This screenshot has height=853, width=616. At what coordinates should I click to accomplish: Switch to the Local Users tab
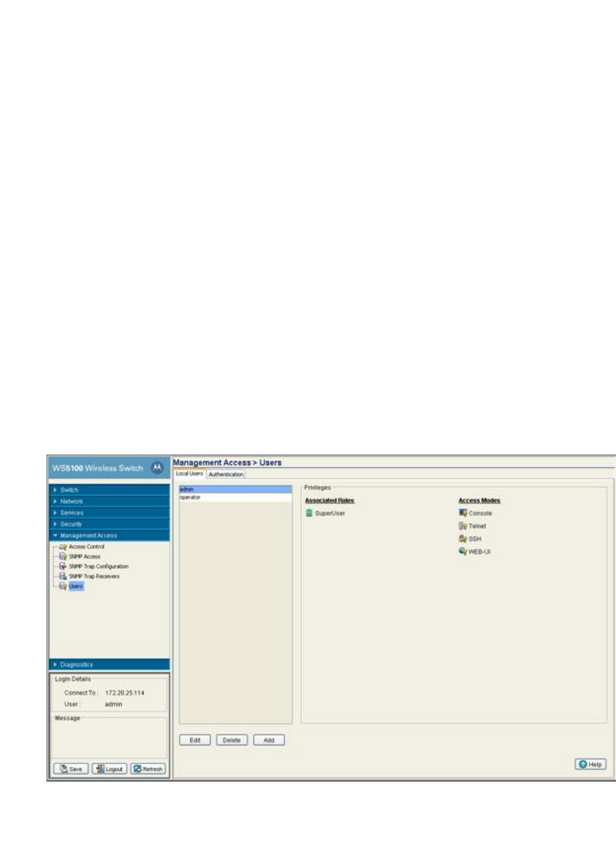[x=190, y=473]
